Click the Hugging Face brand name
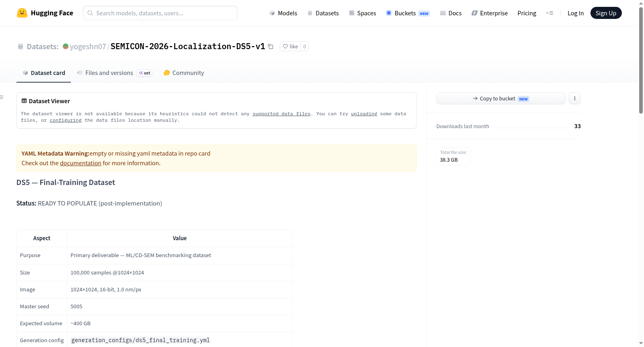 click(52, 13)
